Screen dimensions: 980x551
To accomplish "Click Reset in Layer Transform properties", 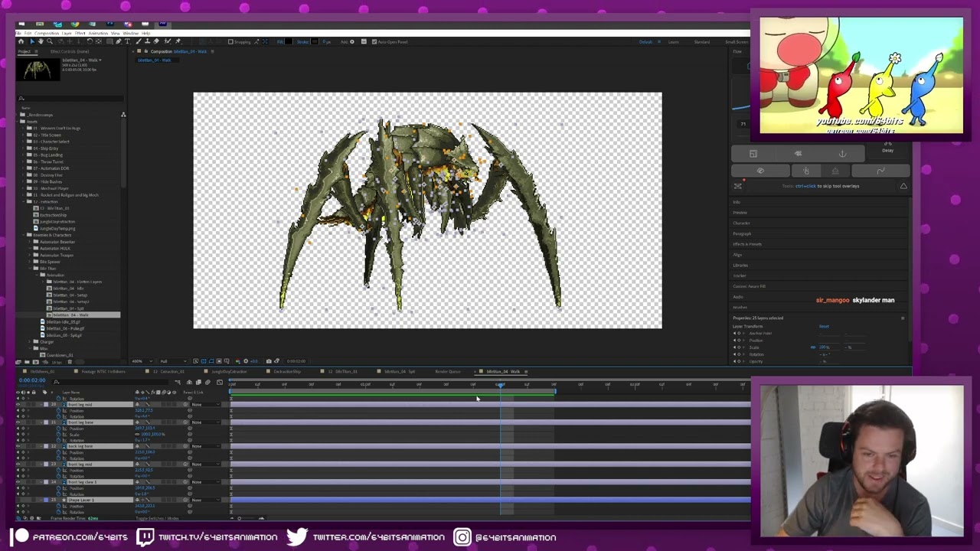I will [824, 327].
